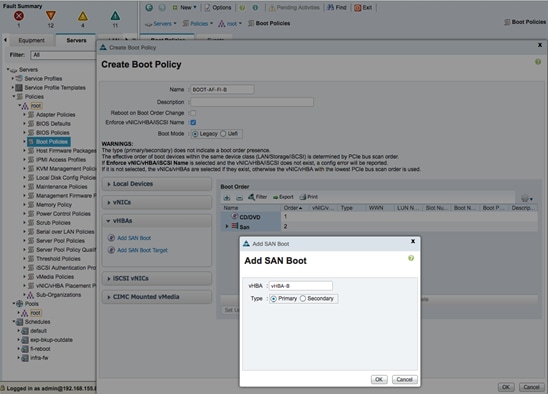
Task: Click Export in Boot Order toolbar
Action: click(x=283, y=197)
